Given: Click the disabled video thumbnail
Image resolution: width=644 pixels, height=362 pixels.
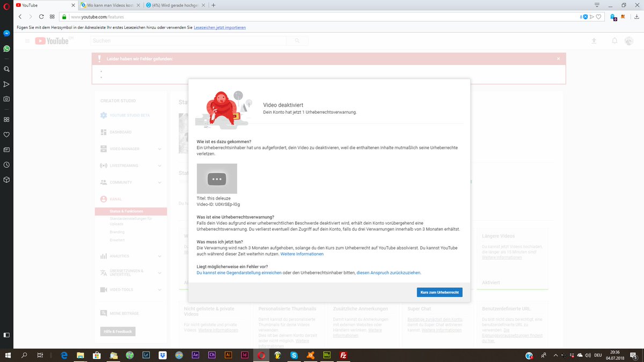Looking at the screenshot, I should click(x=217, y=179).
